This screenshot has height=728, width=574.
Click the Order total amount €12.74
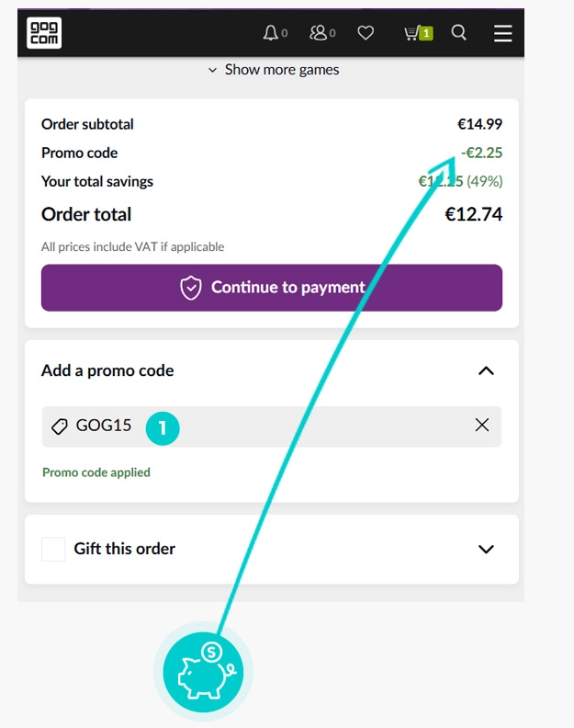[x=473, y=215]
